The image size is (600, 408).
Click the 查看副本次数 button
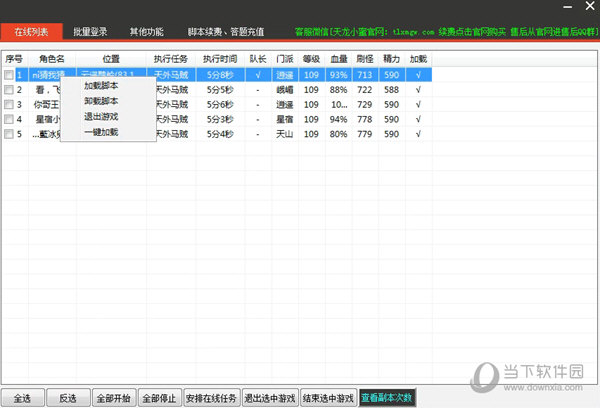coord(387,398)
